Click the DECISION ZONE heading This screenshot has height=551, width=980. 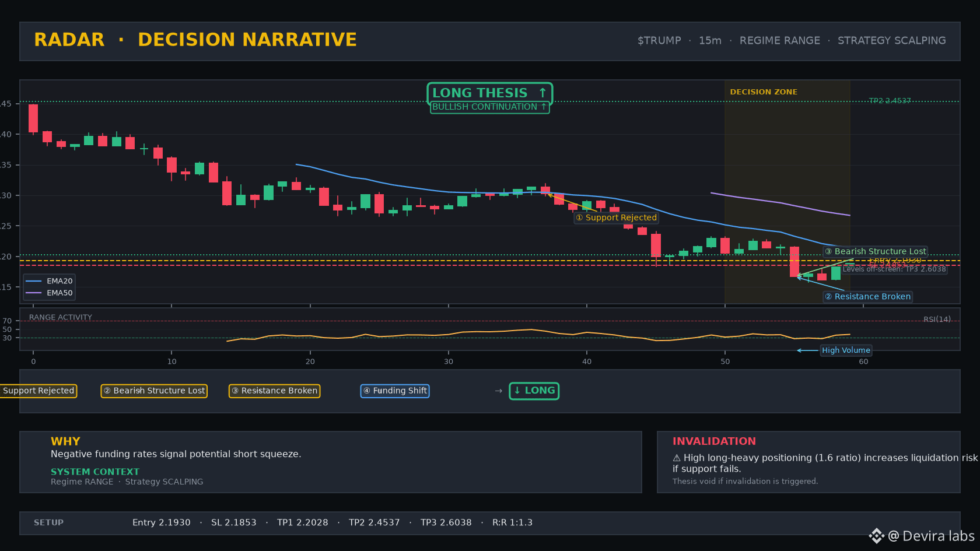click(x=764, y=92)
